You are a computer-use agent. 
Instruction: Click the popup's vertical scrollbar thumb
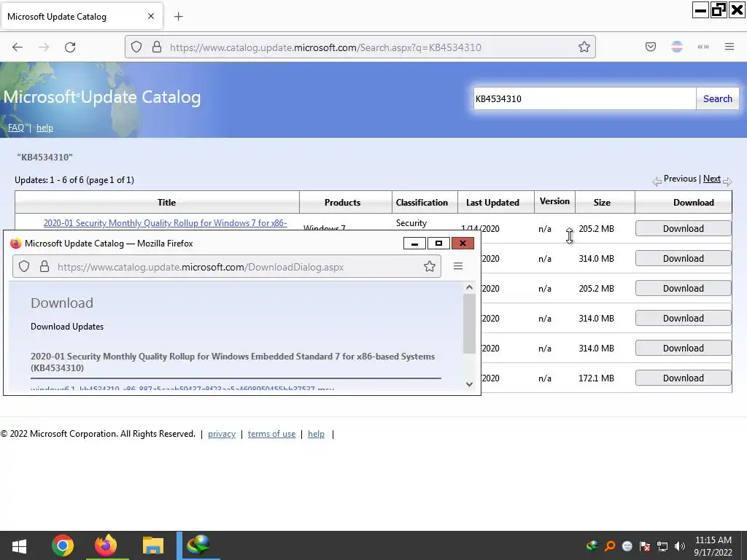469,324
